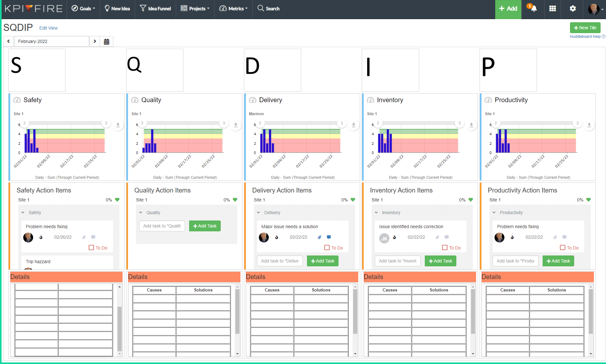Check To Do box for Safety task
Image resolution: width=606 pixels, height=364 pixels.
click(91, 248)
